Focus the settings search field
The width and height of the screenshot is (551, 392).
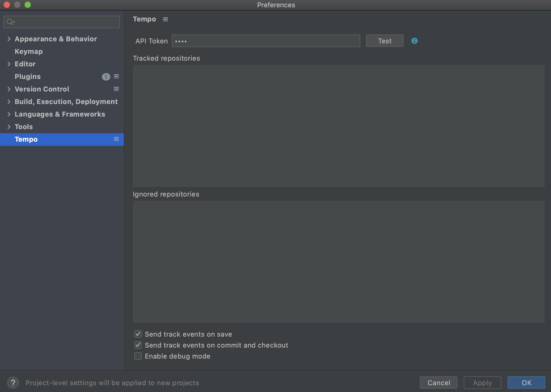click(x=62, y=22)
